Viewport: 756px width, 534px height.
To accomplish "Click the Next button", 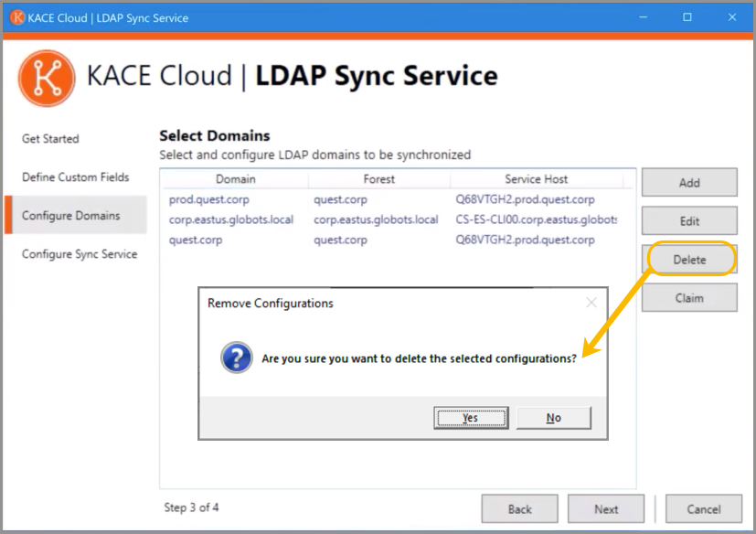I will (x=605, y=509).
